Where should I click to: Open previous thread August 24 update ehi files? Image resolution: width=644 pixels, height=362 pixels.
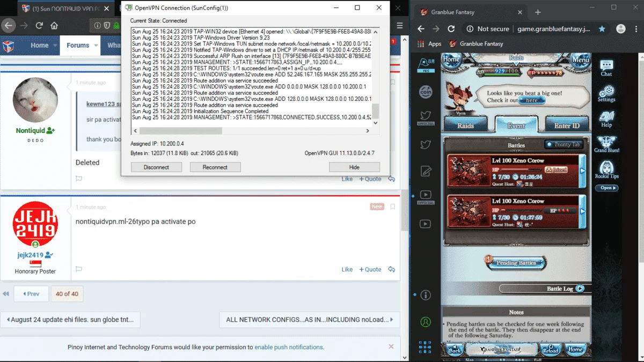tap(70, 320)
